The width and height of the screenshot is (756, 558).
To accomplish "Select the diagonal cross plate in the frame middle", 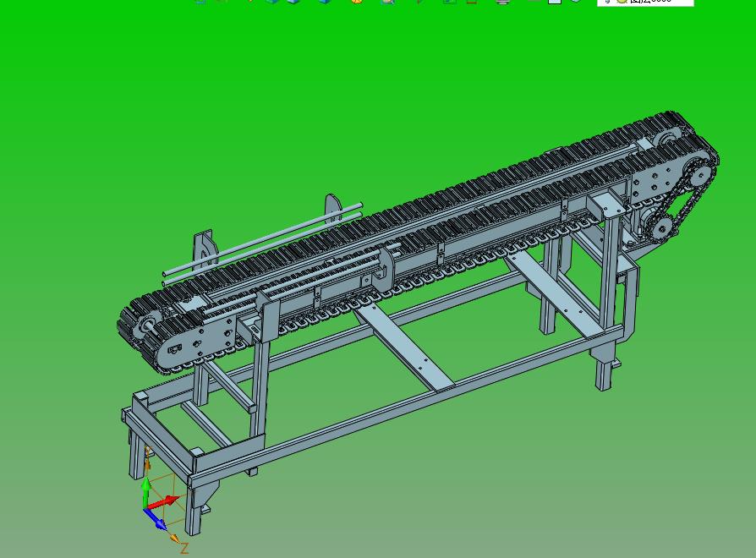I will tap(404, 348).
